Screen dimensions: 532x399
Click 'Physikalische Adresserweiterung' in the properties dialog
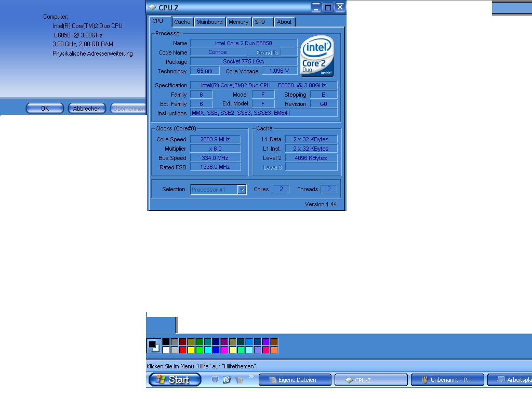pyautogui.click(x=92, y=54)
